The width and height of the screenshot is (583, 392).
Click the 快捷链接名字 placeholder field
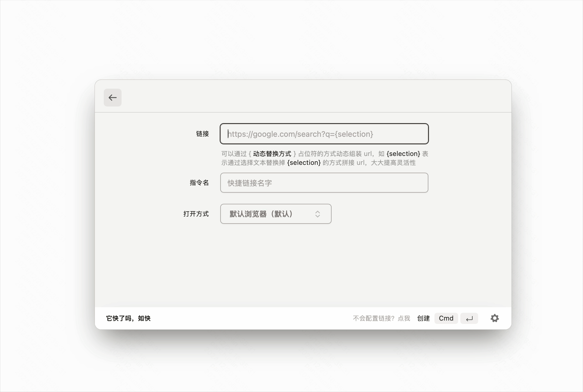pos(324,183)
